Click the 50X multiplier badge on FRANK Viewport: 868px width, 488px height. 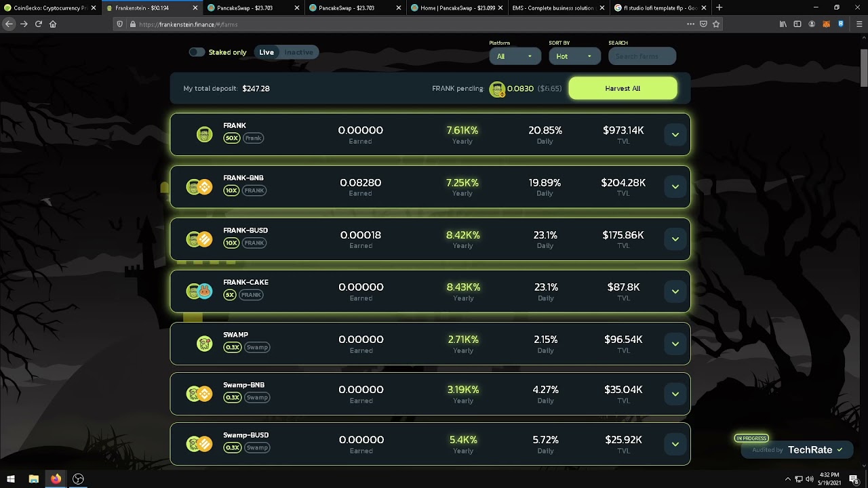click(232, 138)
